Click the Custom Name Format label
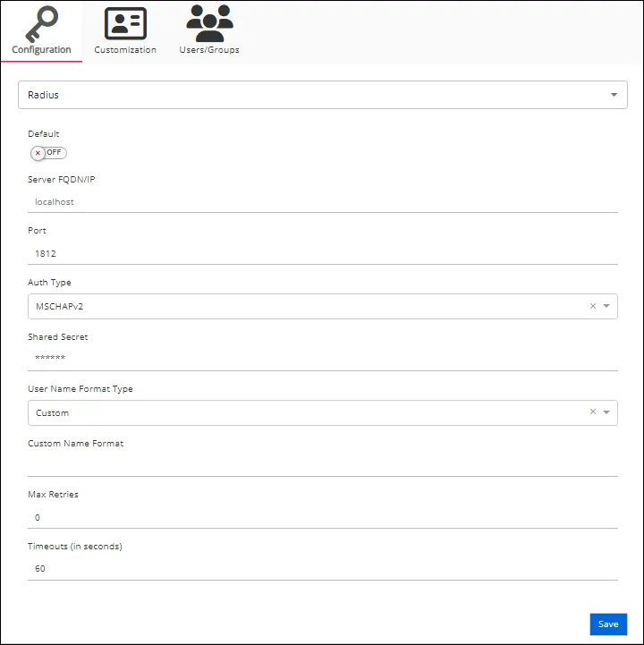 (76, 444)
